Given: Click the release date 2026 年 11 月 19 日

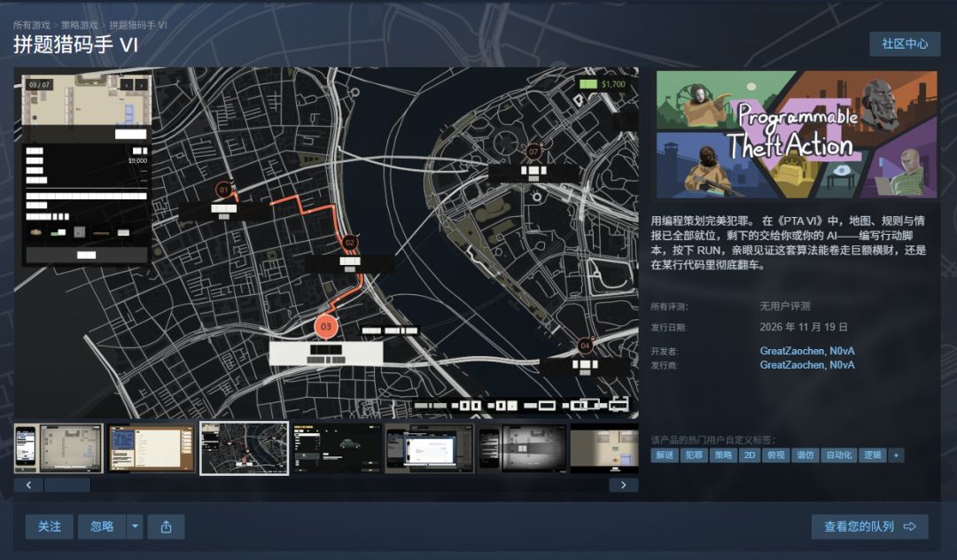Looking at the screenshot, I should pyautogui.click(x=804, y=327).
